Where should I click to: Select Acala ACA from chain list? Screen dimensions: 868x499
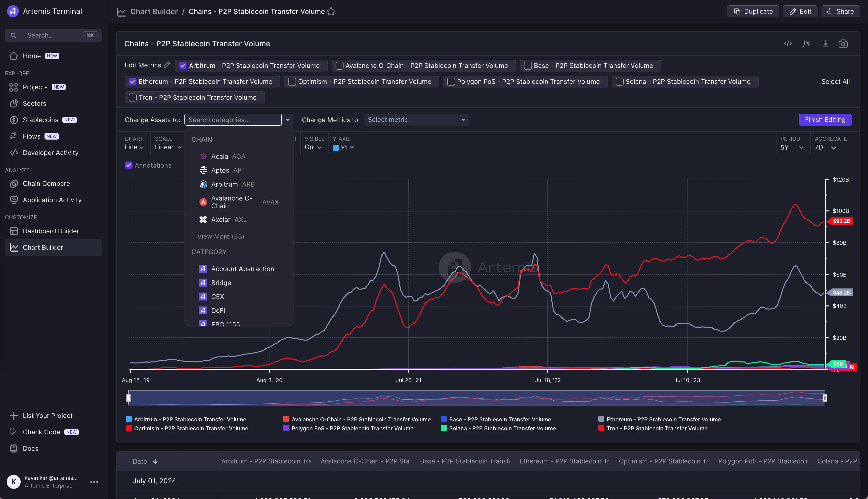pos(239,156)
